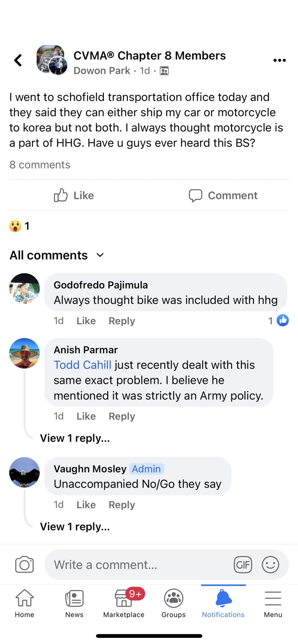Viewport: 298px width, 644px height.
Task: Open the Marketplace tab
Action: [124, 602]
